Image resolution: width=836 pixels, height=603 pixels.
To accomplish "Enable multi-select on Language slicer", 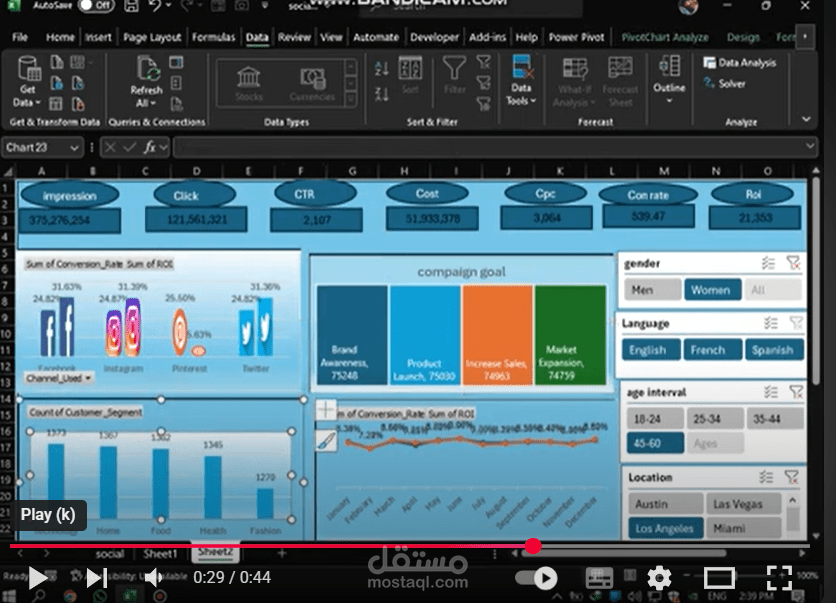I will (x=770, y=323).
